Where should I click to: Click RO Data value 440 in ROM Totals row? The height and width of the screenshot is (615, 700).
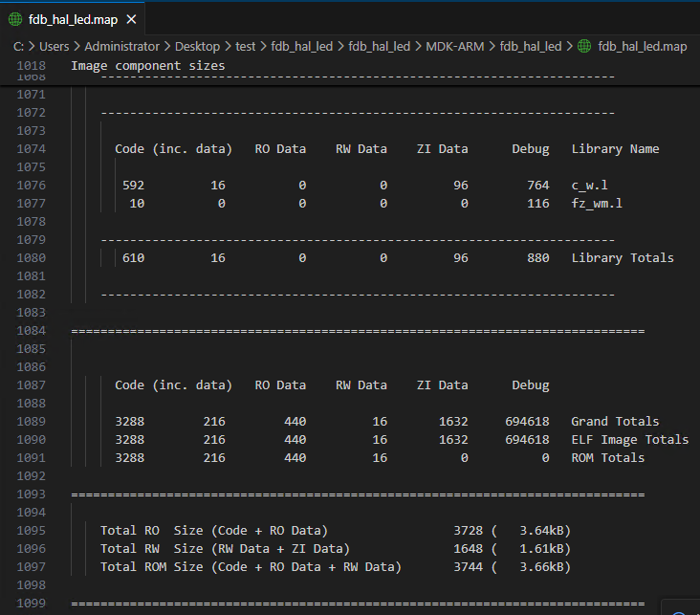click(x=295, y=458)
